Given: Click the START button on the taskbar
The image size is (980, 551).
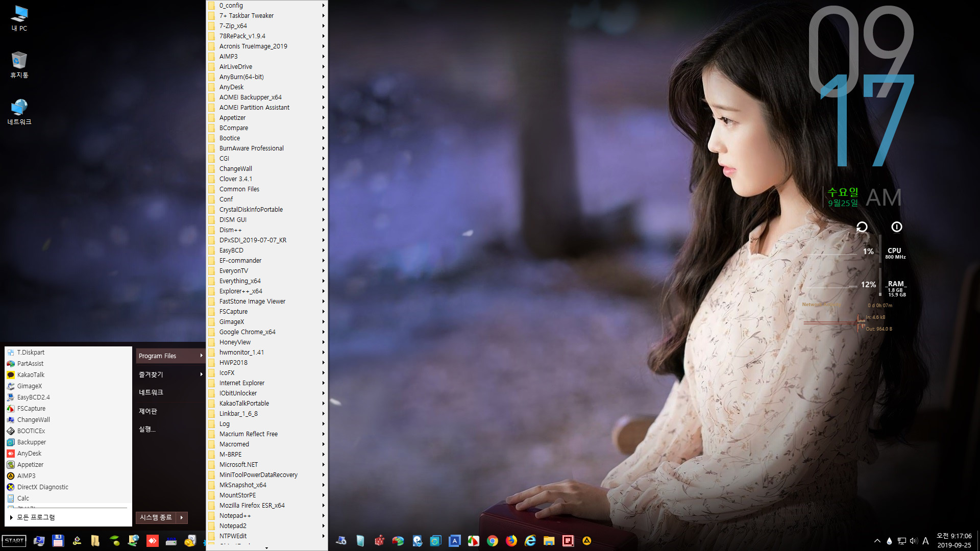Looking at the screenshot, I should click(14, 541).
